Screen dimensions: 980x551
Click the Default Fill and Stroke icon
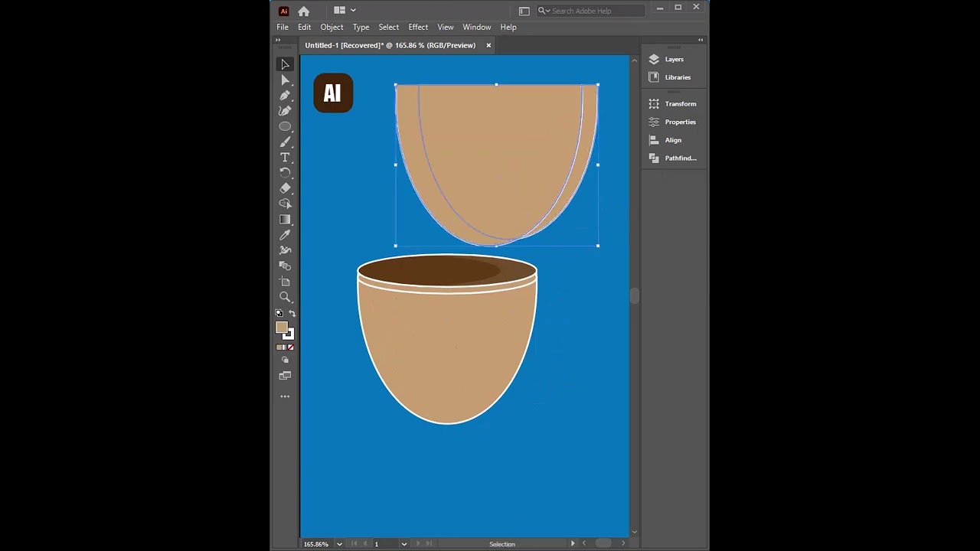click(279, 314)
